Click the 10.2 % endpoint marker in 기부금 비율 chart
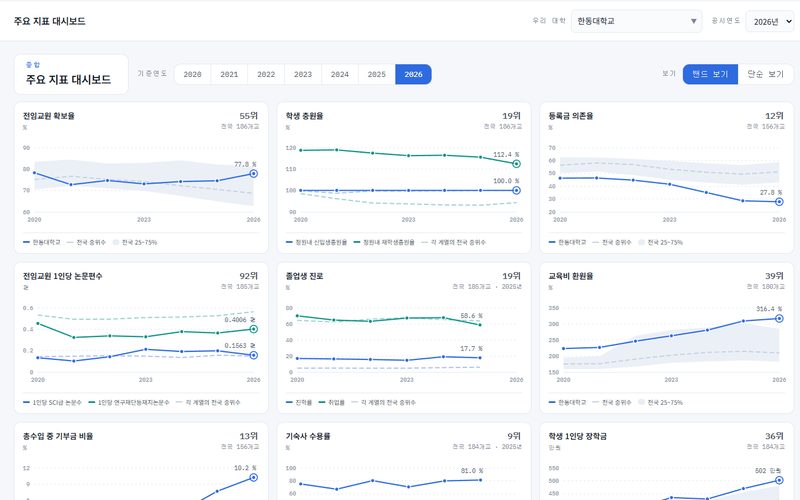This screenshot has height=500, width=800. coord(254,478)
